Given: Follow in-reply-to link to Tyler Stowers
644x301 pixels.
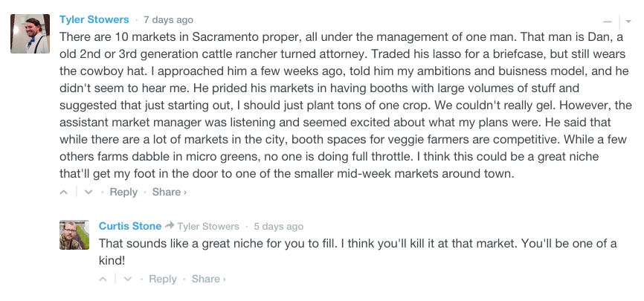Looking at the screenshot, I should click(208, 227).
